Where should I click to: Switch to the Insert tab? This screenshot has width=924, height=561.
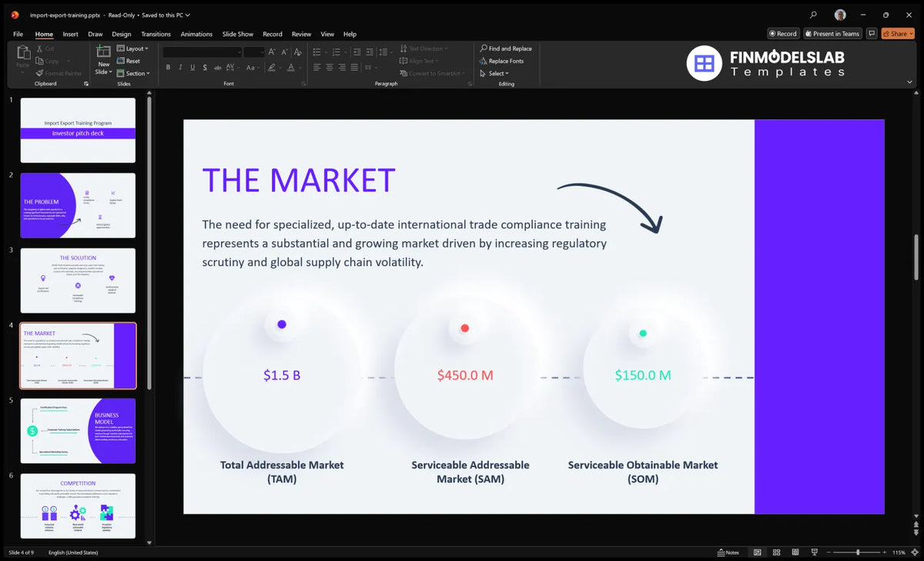tap(70, 34)
